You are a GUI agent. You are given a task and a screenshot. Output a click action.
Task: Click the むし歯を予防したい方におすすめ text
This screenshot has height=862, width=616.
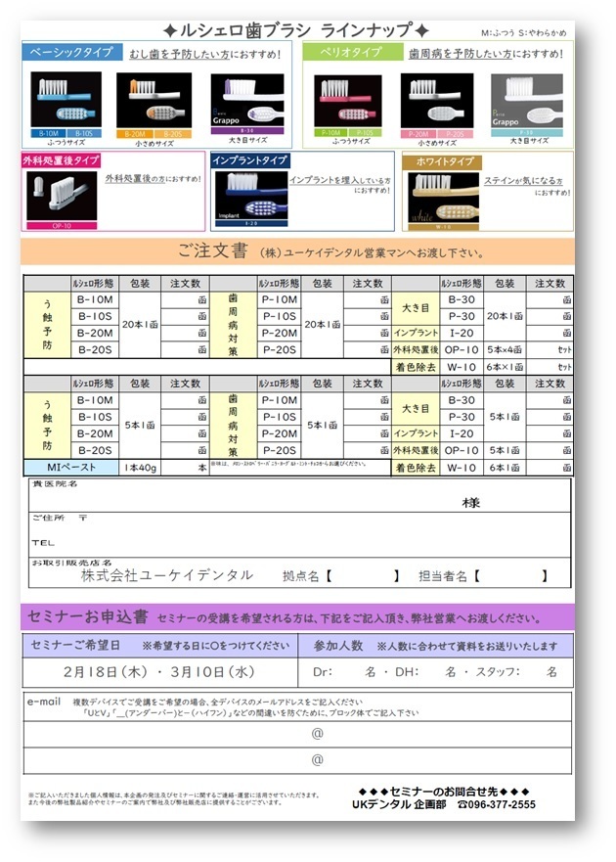[x=205, y=54]
